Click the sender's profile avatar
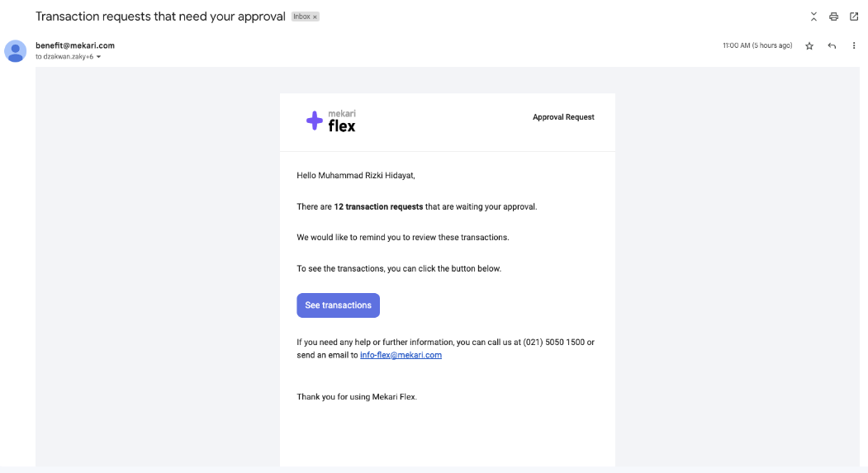The height and width of the screenshot is (473, 868). [x=16, y=51]
